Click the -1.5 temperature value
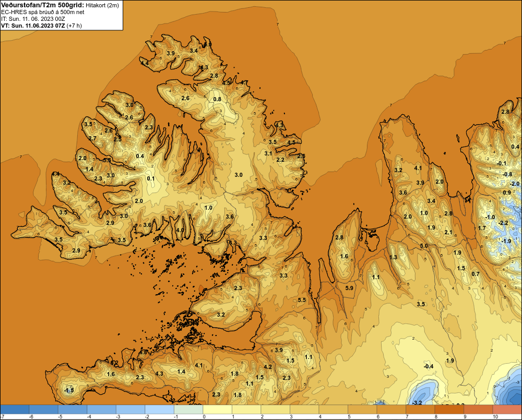This screenshot has width=522, height=420. pos(69,390)
